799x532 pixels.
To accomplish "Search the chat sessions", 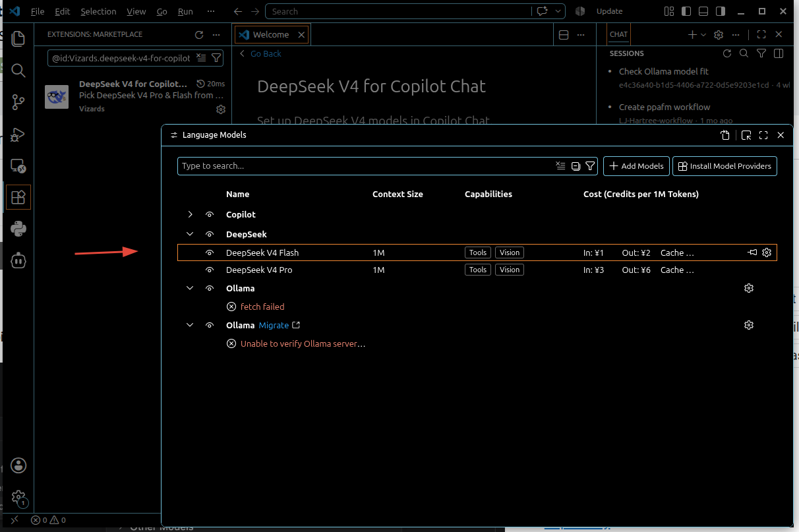I will pyautogui.click(x=744, y=53).
